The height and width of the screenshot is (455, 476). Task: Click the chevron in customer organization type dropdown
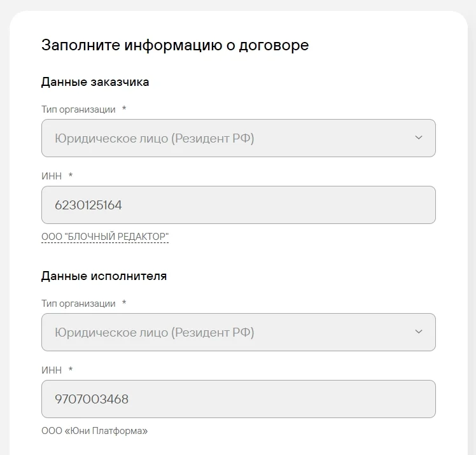pyautogui.click(x=418, y=138)
